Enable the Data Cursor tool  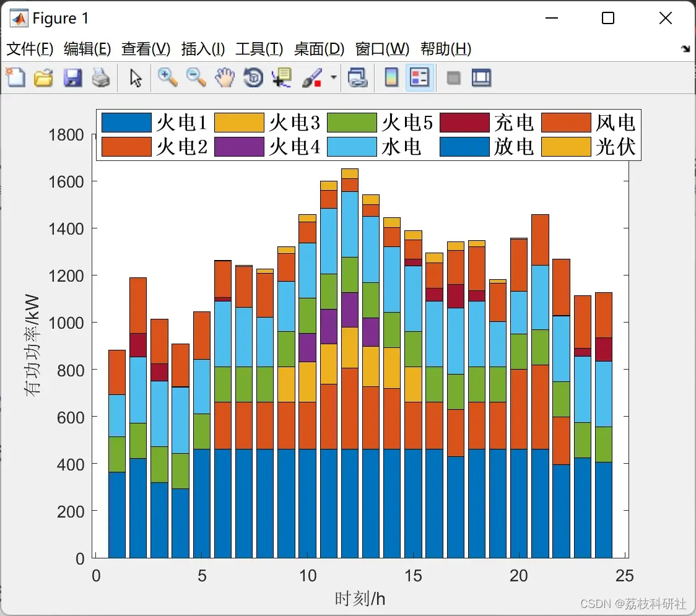[282, 77]
